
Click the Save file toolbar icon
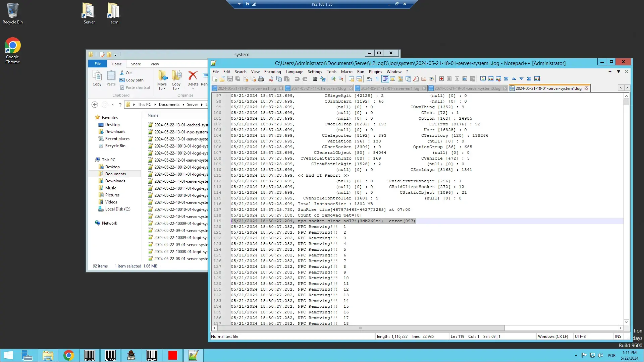pos(230,79)
